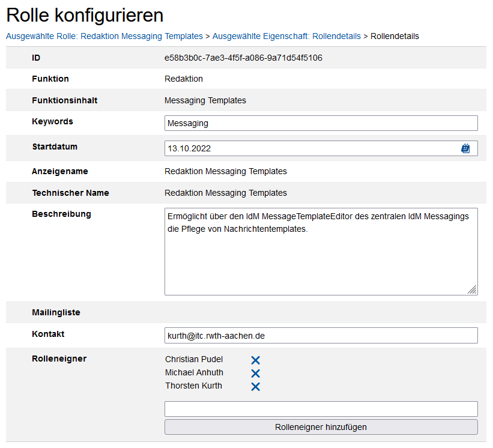Click the Technischer Name value text
The image size is (493, 448).
pyautogui.click(x=226, y=193)
